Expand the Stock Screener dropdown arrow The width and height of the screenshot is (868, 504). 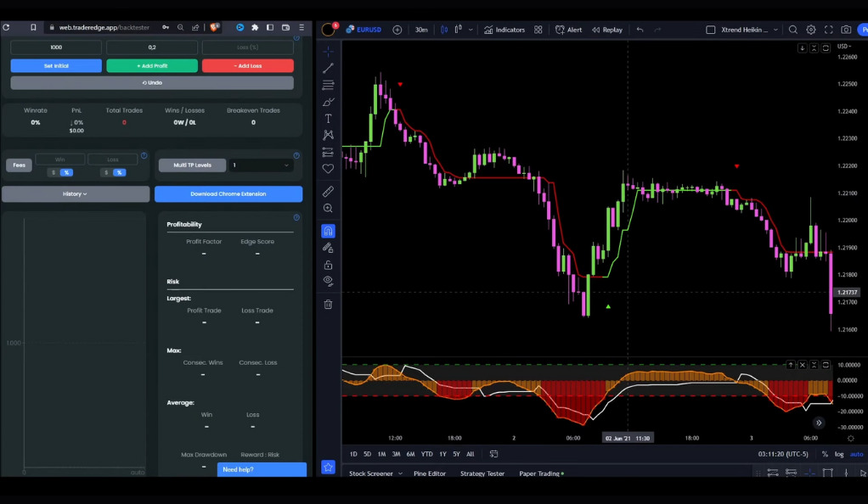tap(400, 473)
